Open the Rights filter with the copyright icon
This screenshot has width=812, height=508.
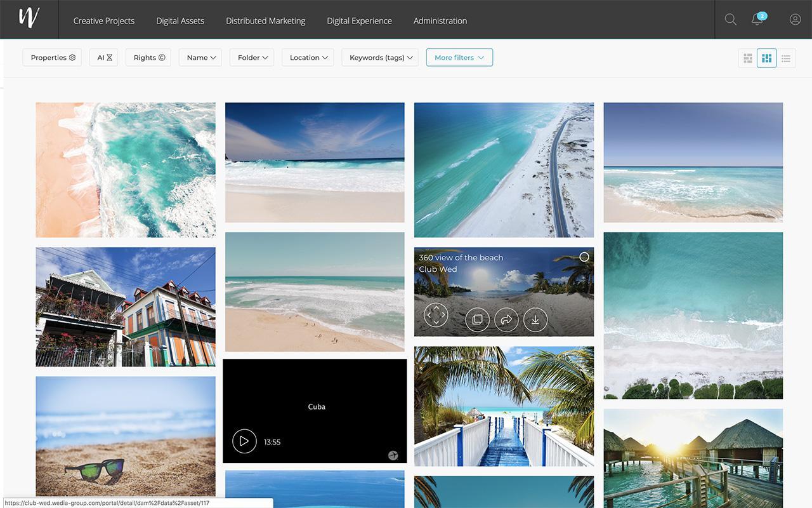(x=148, y=57)
